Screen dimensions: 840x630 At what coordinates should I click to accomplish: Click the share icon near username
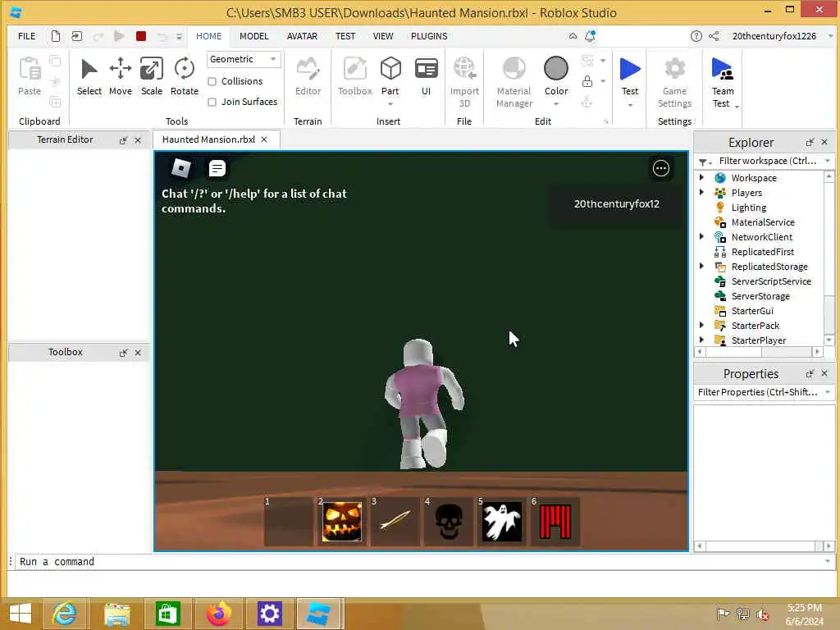coord(714,36)
